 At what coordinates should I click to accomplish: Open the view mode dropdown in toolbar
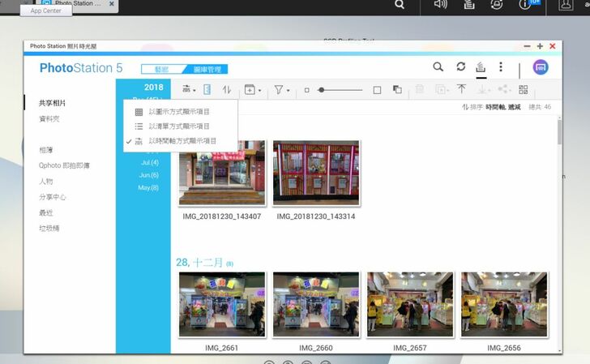[188, 90]
